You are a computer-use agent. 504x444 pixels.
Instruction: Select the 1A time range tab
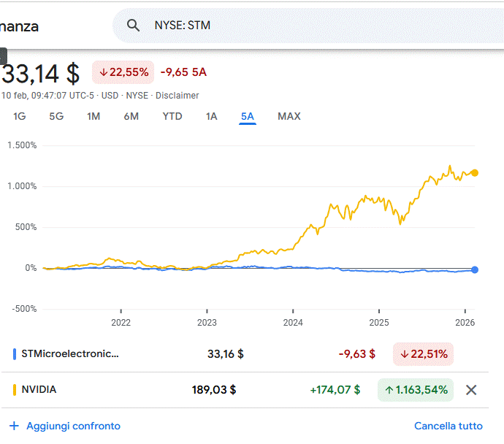[x=212, y=116]
